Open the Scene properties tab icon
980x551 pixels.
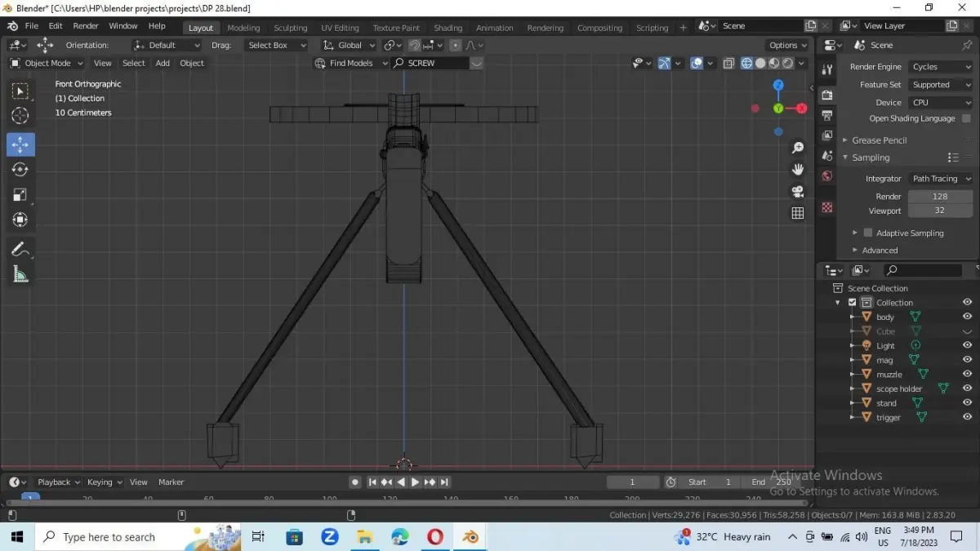827,156
